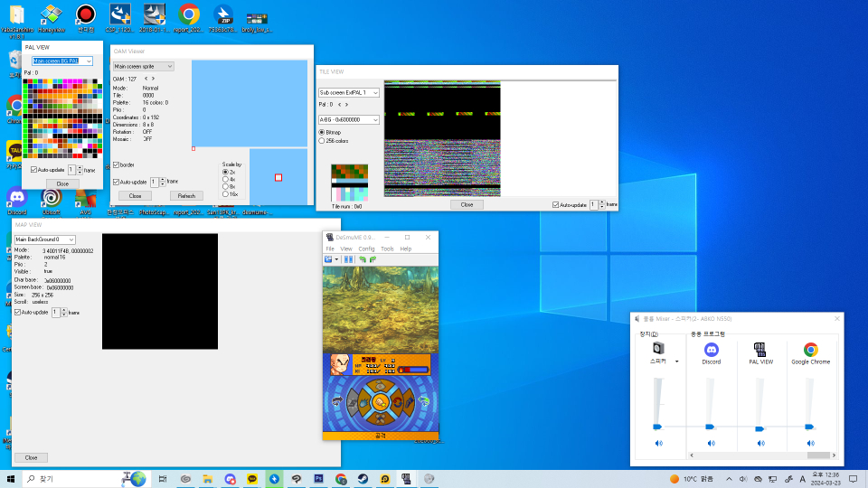Click the frame count field in MAP VIEW
868x488 pixels.
point(56,312)
